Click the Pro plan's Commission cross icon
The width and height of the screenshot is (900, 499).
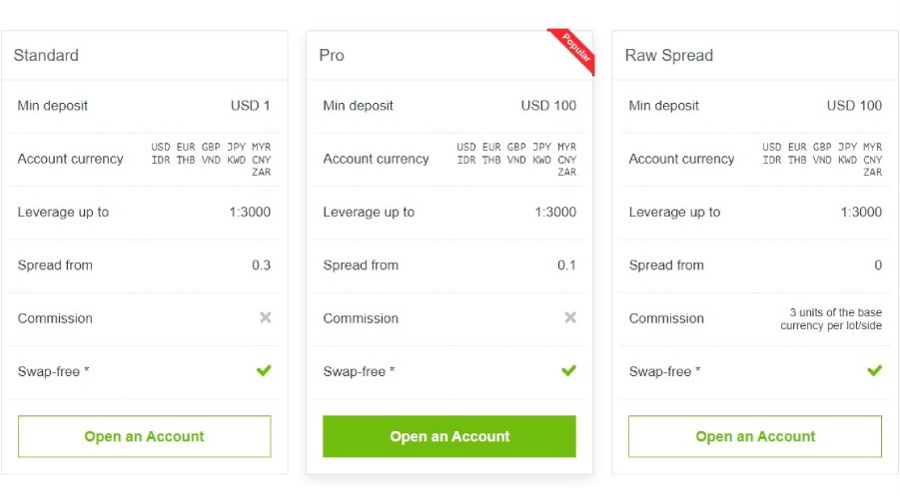click(x=570, y=318)
